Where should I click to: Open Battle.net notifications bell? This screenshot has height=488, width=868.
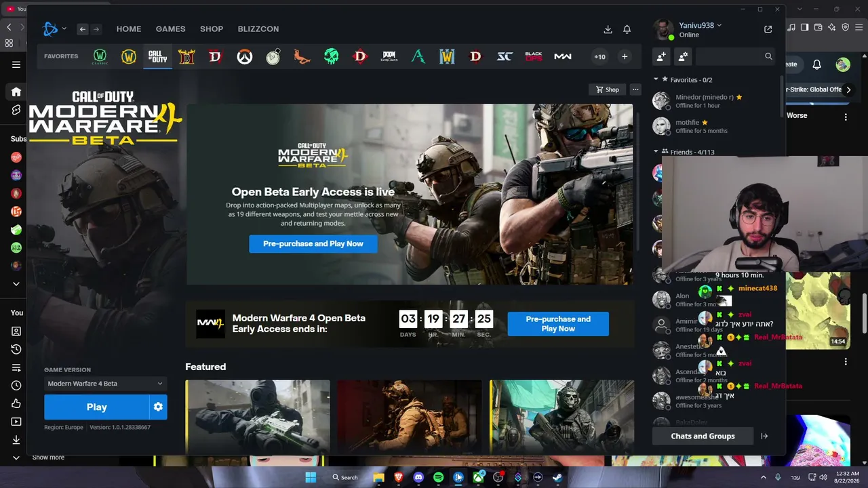pyautogui.click(x=627, y=29)
